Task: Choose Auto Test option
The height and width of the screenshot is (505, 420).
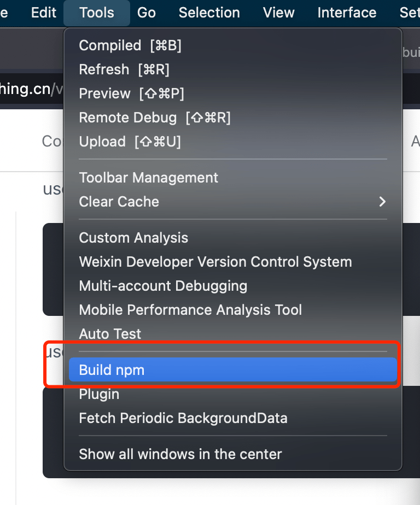Action: pos(110,334)
